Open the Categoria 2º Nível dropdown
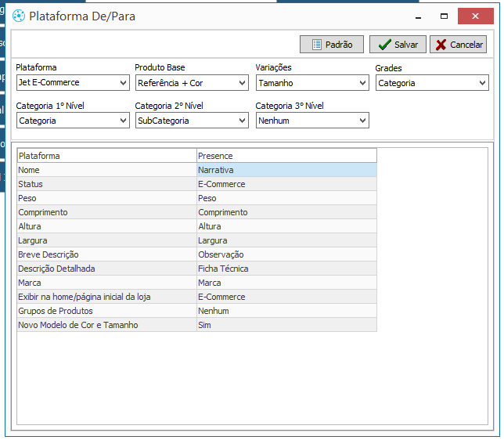This screenshot has width=504, height=440. pyautogui.click(x=192, y=121)
